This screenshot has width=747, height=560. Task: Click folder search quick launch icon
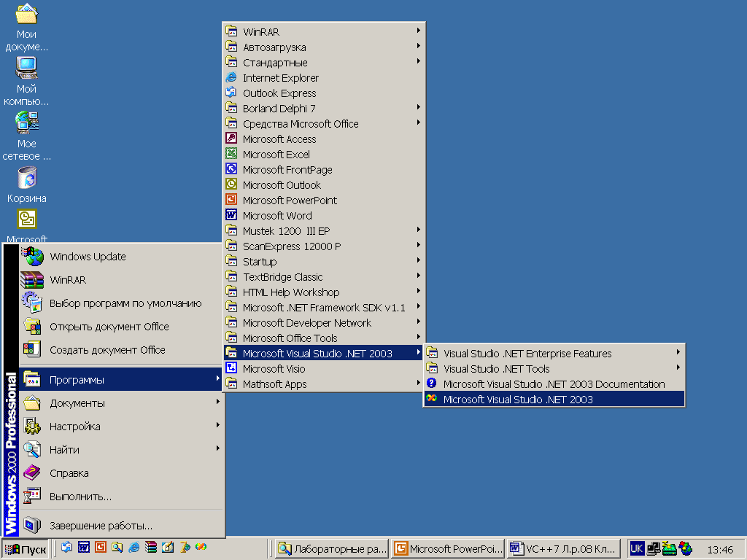coord(117,548)
